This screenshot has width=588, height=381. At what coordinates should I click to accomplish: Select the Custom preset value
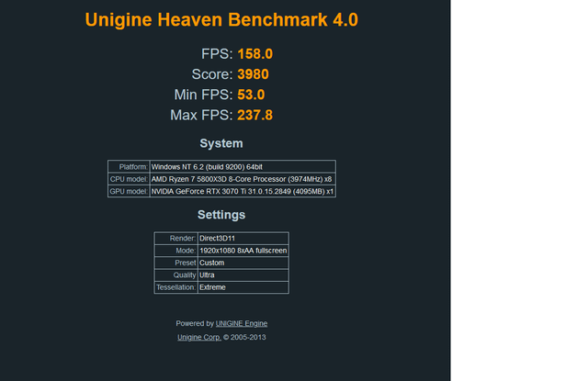point(243,263)
